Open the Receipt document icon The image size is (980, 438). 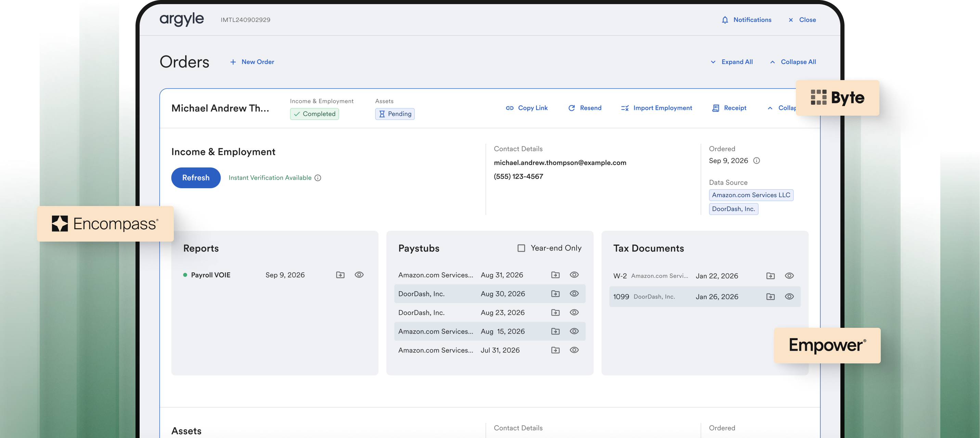pyautogui.click(x=715, y=108)
